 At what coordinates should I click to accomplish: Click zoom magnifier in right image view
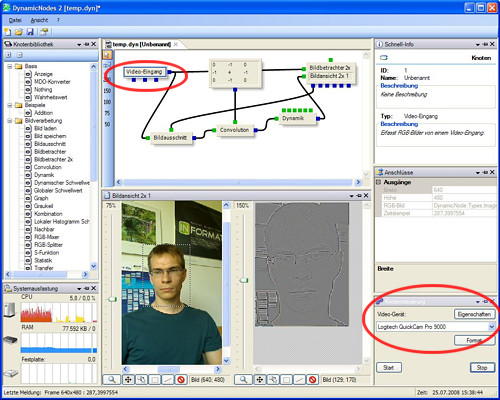(x=243, y=379)
